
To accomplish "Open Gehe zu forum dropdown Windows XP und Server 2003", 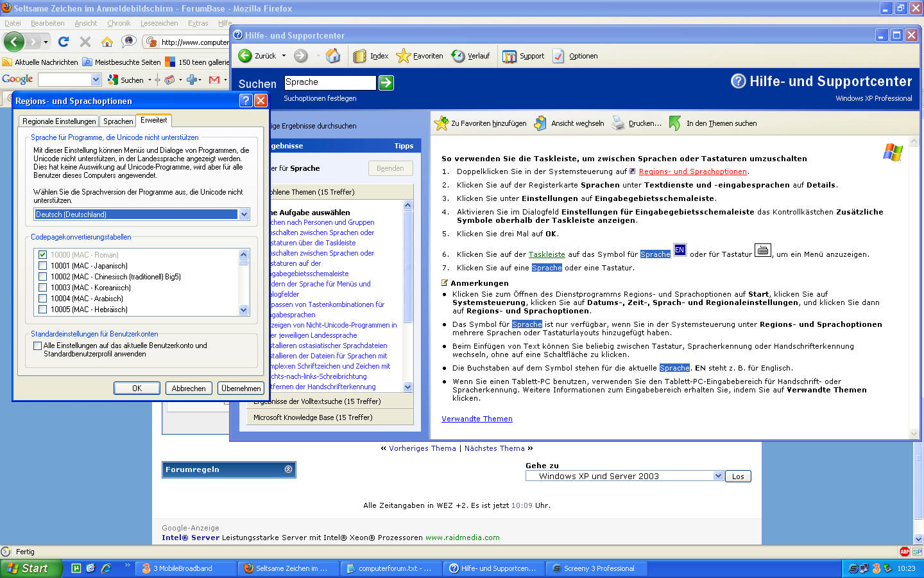I will pos(718,476).
